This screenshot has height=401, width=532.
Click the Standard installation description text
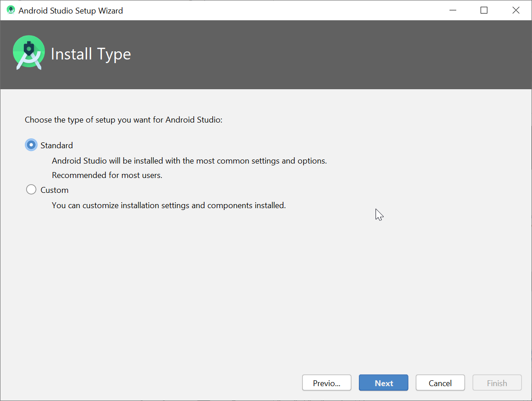tap(189, 160)
